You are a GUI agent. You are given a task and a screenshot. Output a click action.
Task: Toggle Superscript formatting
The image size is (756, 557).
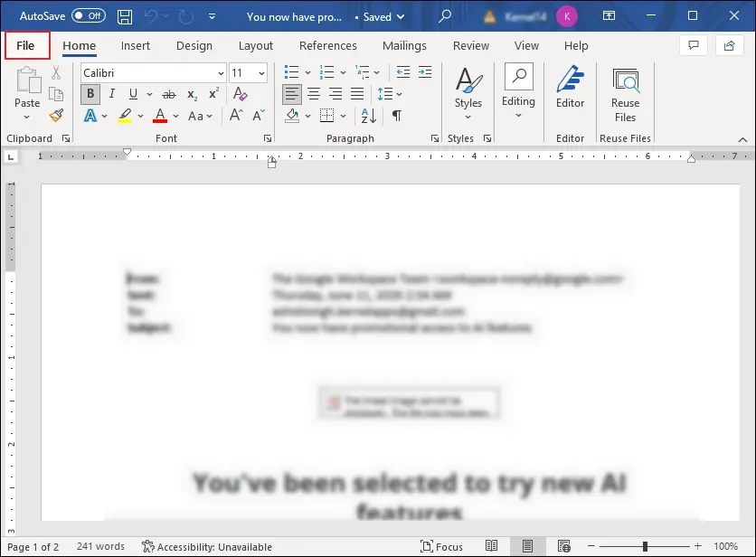tap(213, 94)
